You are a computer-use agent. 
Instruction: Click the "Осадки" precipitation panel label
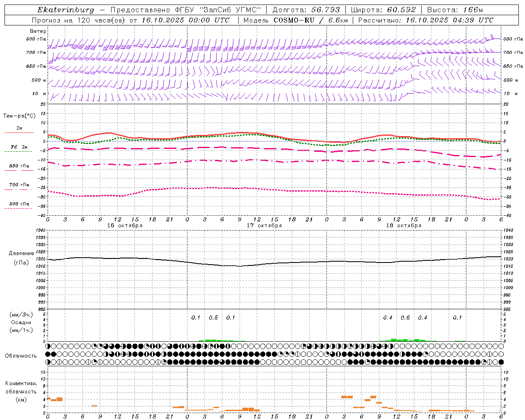pos(21,322)
